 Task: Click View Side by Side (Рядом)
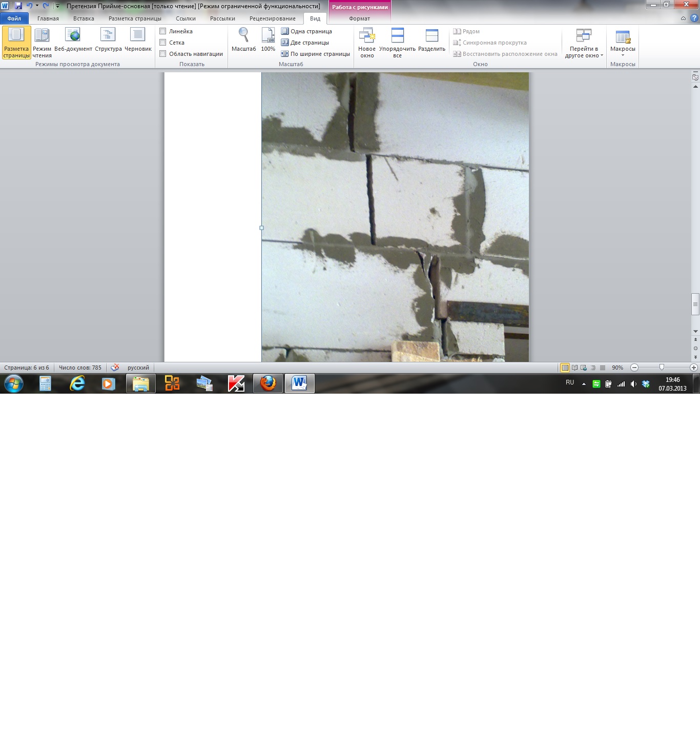(466, 31)
